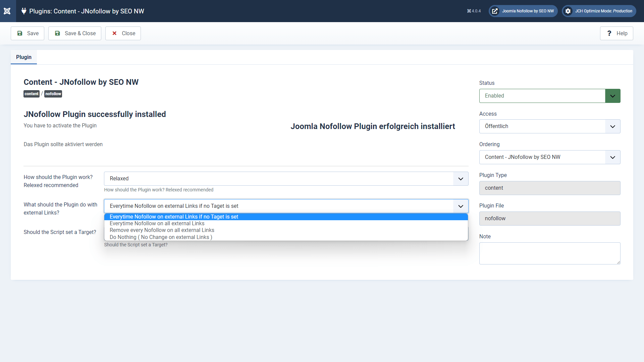Open the Status dropdown showing Enabled
The width and height of the screenshot is (644, 362).
coord(550,96)
